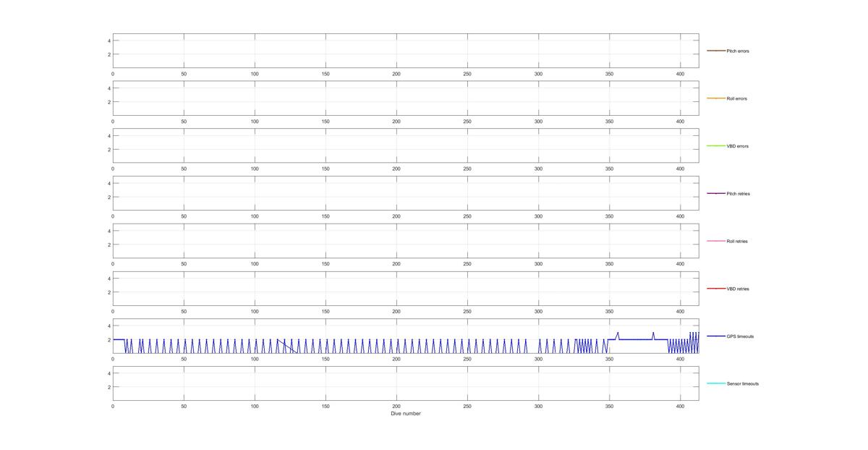Click the diagonal GPS timeouts segment between dives 115 and 130
The image size is (868, 450).
(287, 346)
